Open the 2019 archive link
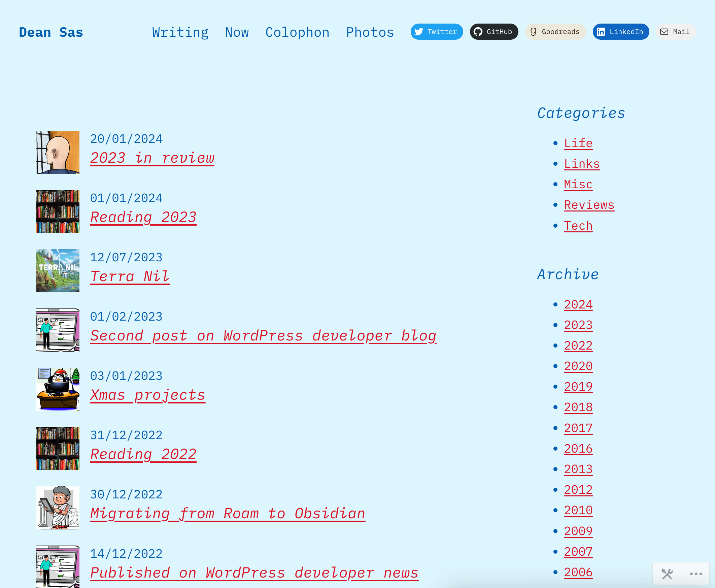The width and height of the screenshot is (715, 588). 578,387
